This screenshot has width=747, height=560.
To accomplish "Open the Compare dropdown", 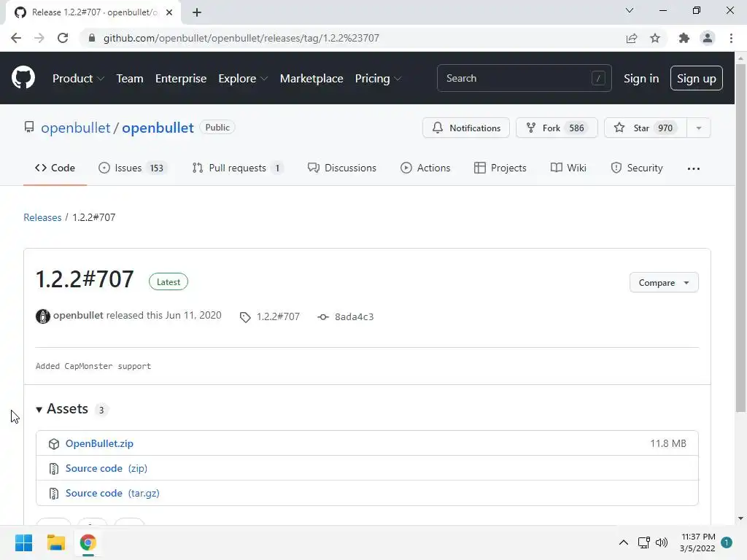I will click(x=664, y=282).
